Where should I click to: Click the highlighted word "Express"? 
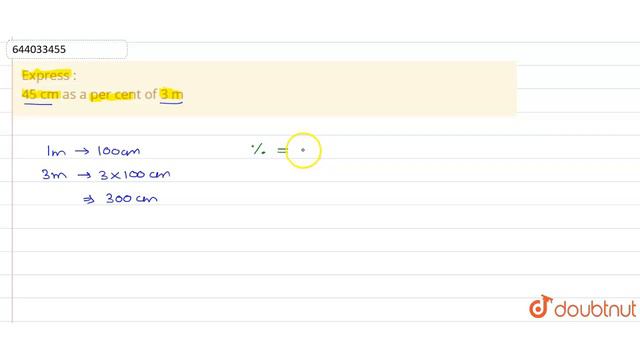coord(46,75)
